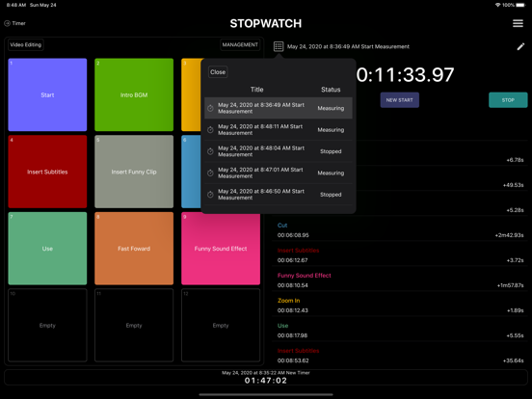Select the 8:48:04 AM Start Measurement row
Viewport: 532px width, 399px height.
(279, 151)
